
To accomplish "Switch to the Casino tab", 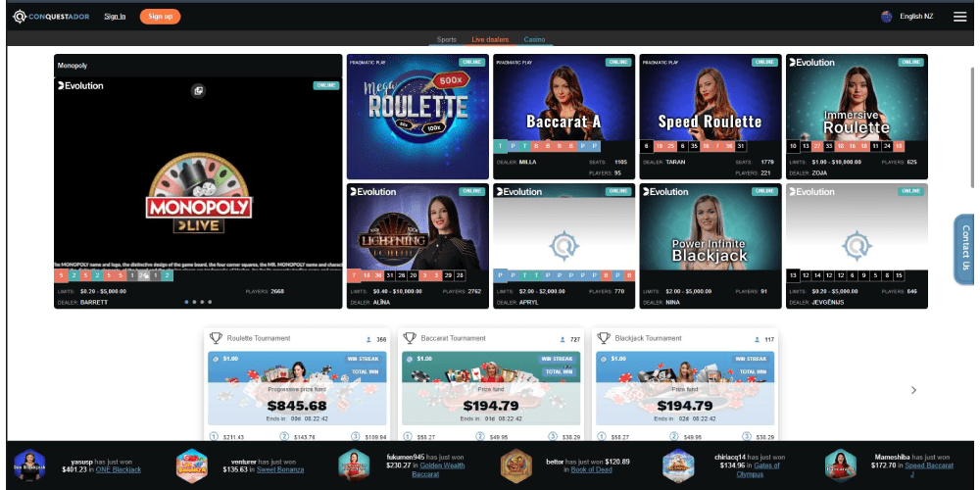I will click(x=534, y=39).
